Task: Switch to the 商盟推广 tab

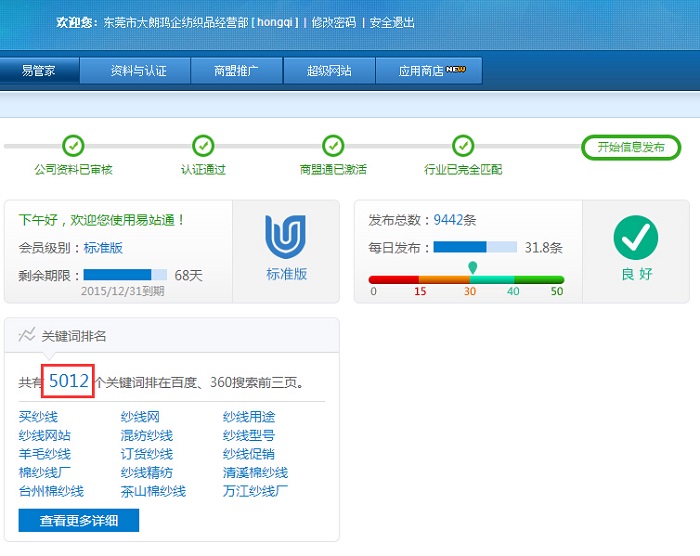Action: point(236,71)
